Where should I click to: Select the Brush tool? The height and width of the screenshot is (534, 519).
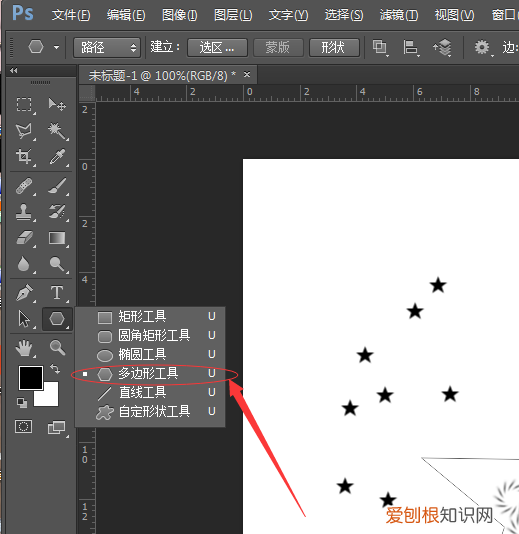(x=57, y=186)
